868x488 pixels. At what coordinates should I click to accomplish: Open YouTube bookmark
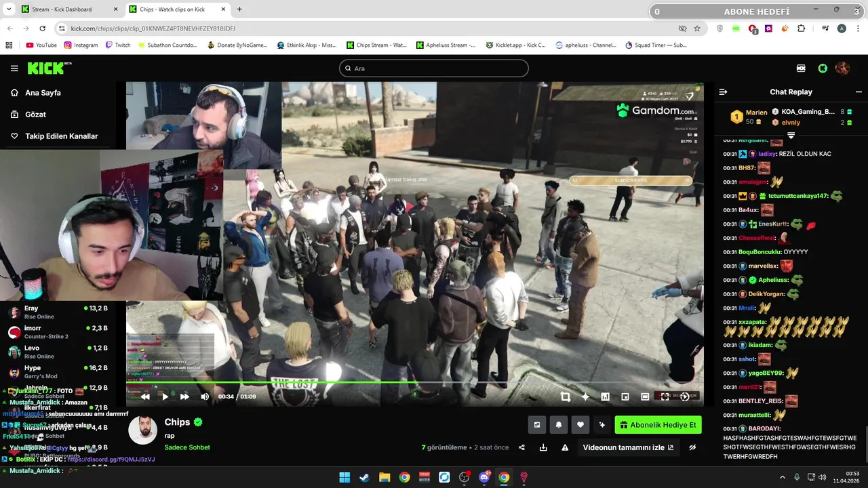coord(41,45)
